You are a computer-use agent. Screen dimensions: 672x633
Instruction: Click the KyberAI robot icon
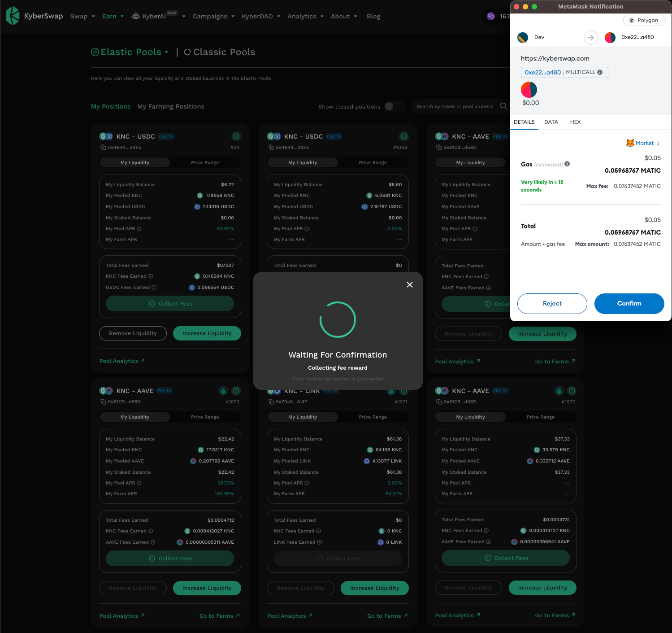[136, 16]
